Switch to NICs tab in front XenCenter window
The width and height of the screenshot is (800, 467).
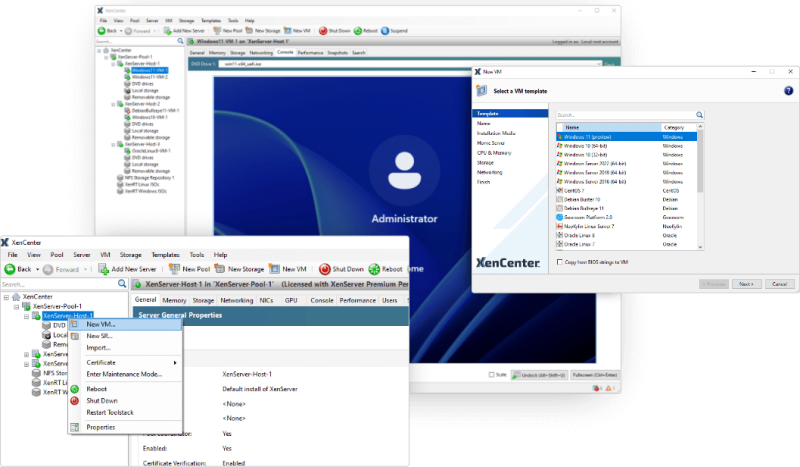(x=266, y=300)
